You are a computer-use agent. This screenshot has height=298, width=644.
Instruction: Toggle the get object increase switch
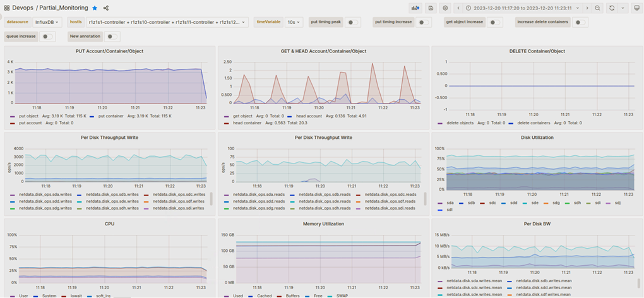(494, 22)
